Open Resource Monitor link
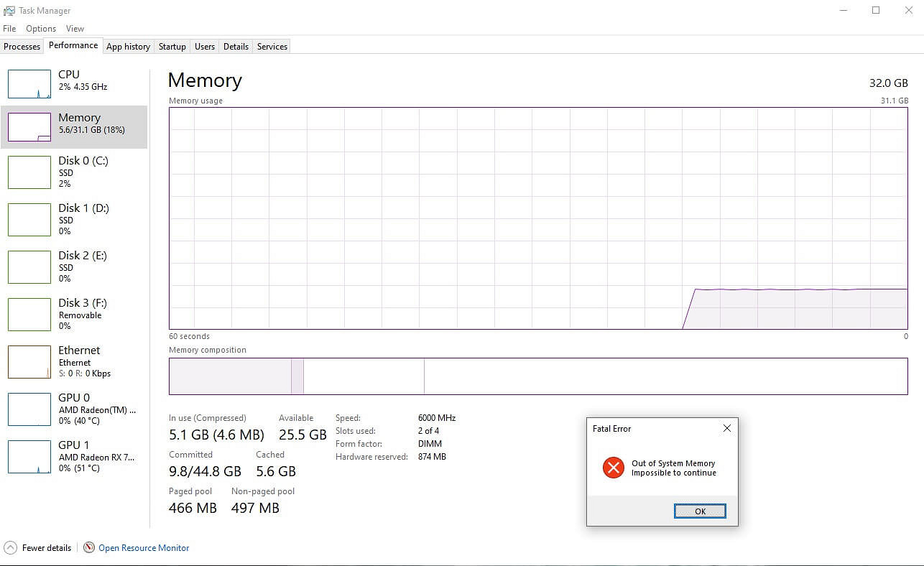 (x=144, y=547)
